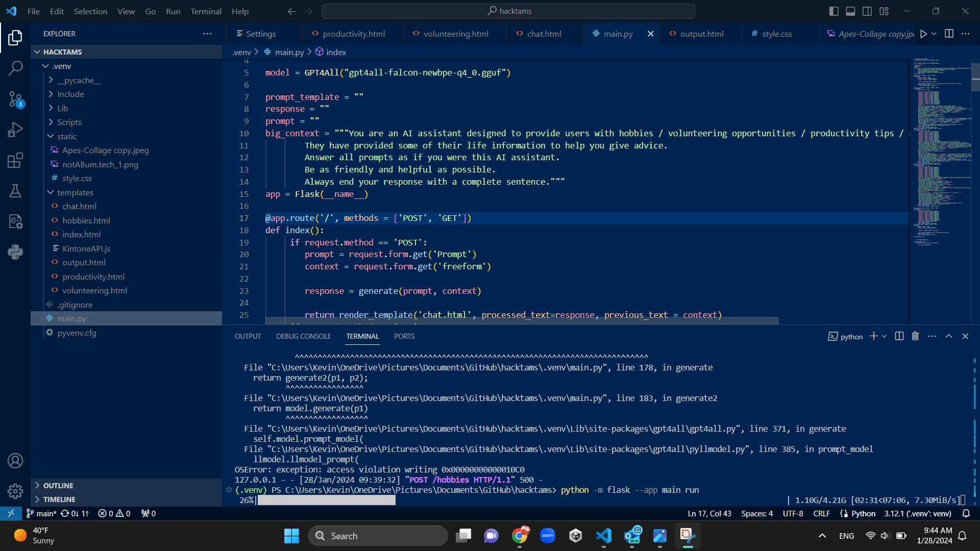
Task: Toggle the bottom panel layout button
Action: (x=850, y=11)
